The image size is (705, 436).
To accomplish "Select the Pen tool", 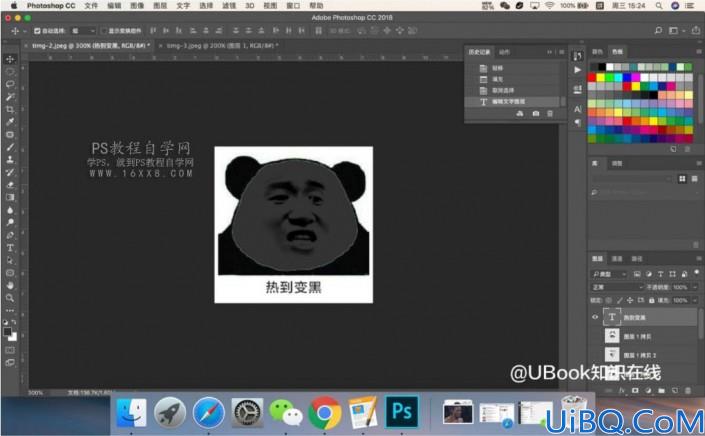I will click(x=10, y=235).
